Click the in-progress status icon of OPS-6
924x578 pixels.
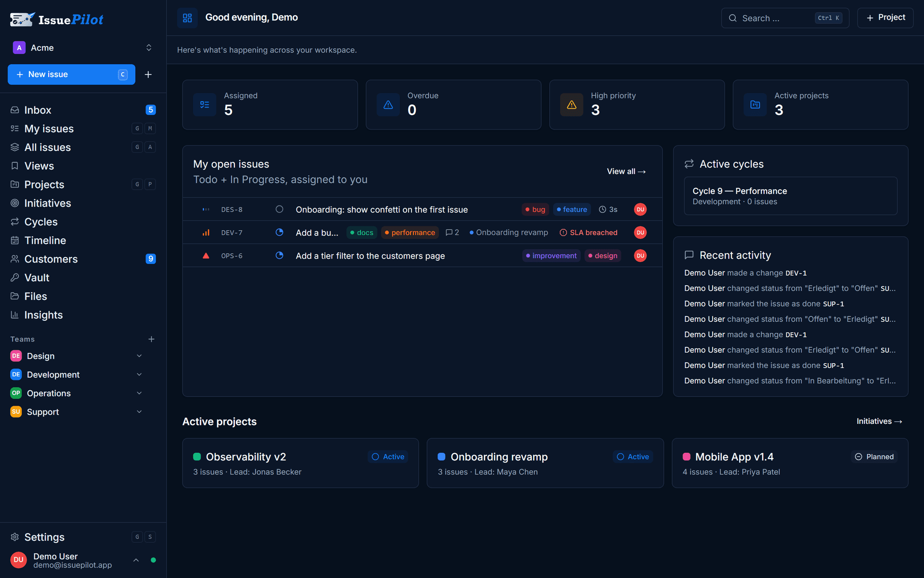tap(279, 255)
